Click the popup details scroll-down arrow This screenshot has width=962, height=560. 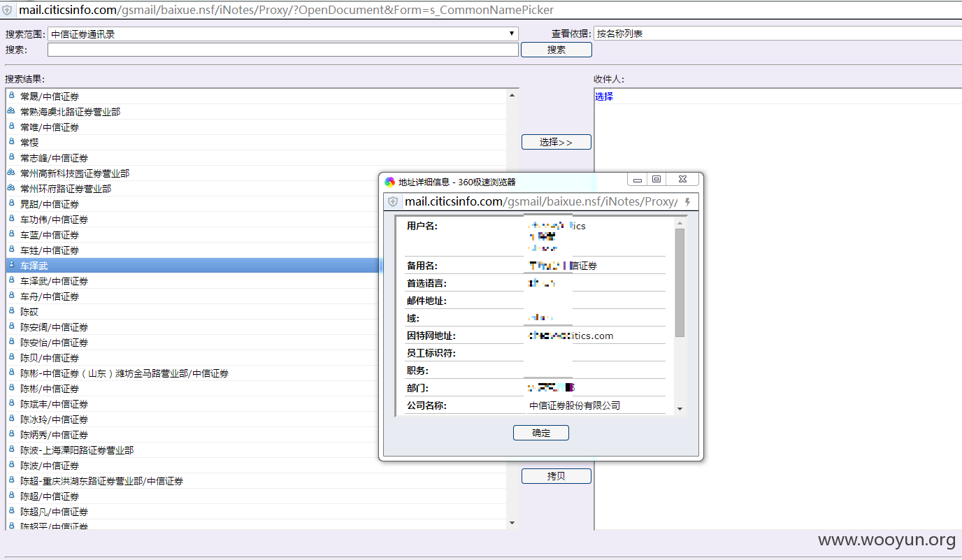coord(680,409)
